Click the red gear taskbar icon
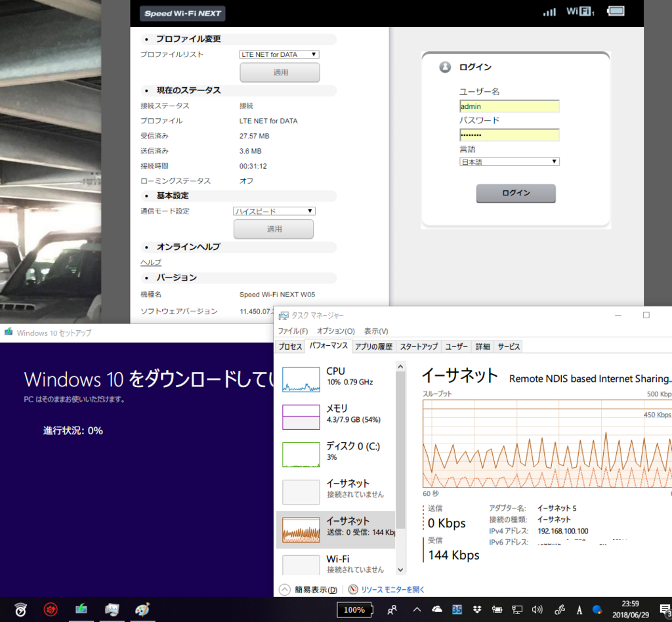 [51, 609]
